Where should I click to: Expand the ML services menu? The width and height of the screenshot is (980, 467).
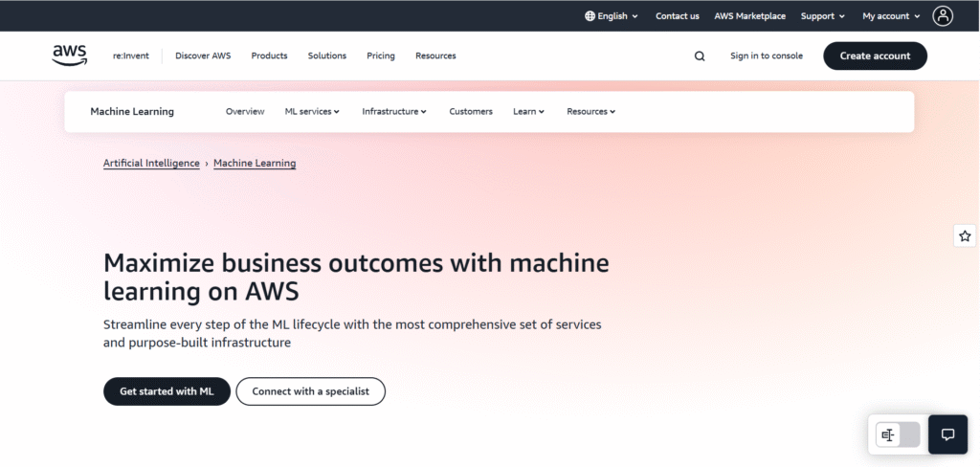click(x=312, y=112)
